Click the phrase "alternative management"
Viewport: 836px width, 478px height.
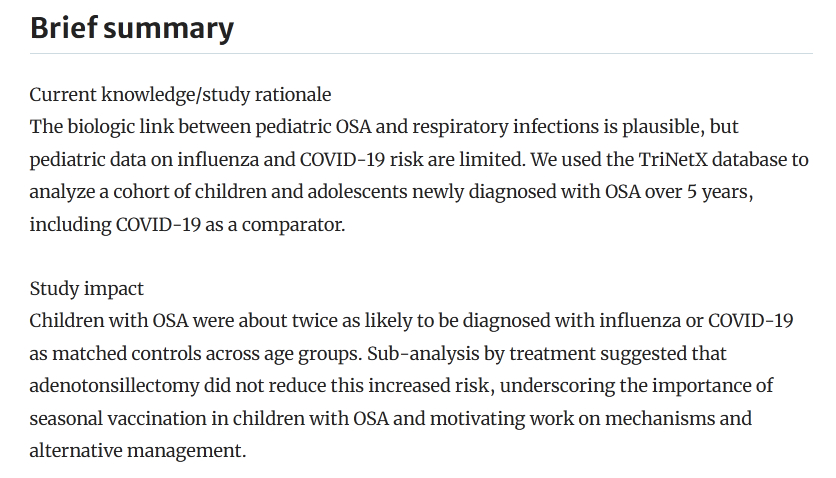(136, 450)
